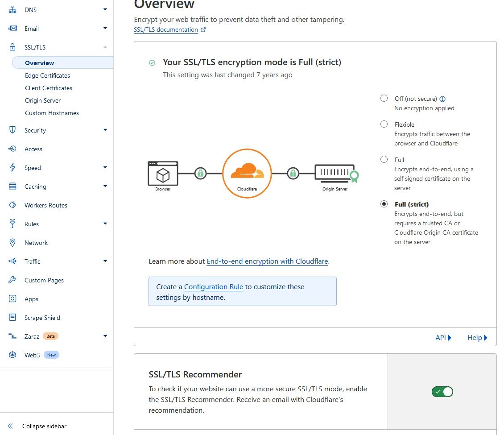Image resolution: width=504 pixels, height=435 pixels.
Task: Click the Zaraz icon in sidebar
Action: click(x=12, y=336)
